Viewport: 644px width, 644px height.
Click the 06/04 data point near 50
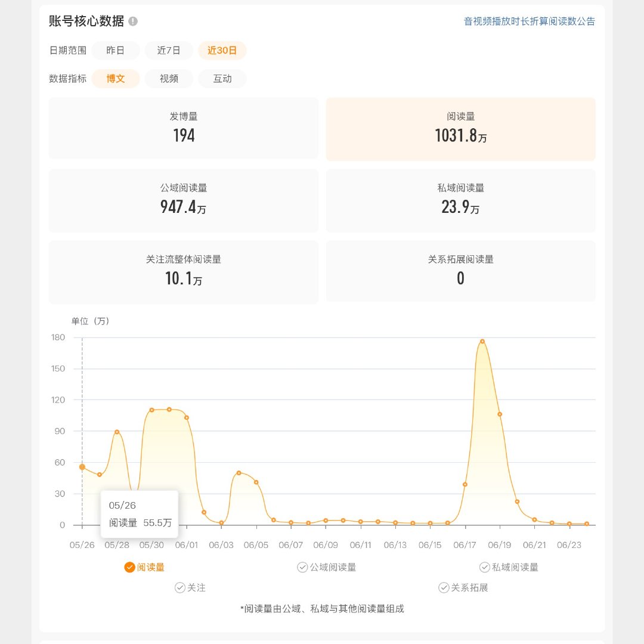coord(239,473)
